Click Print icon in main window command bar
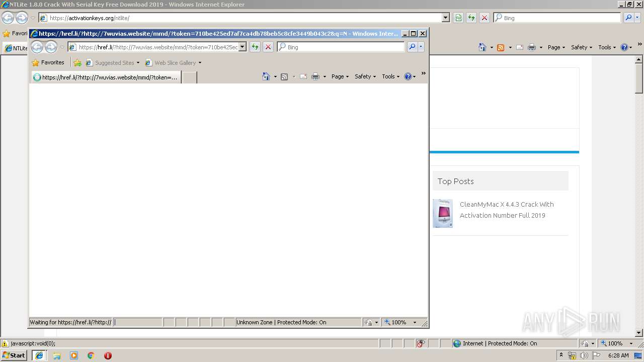644x362 pixels. (532, 47)
